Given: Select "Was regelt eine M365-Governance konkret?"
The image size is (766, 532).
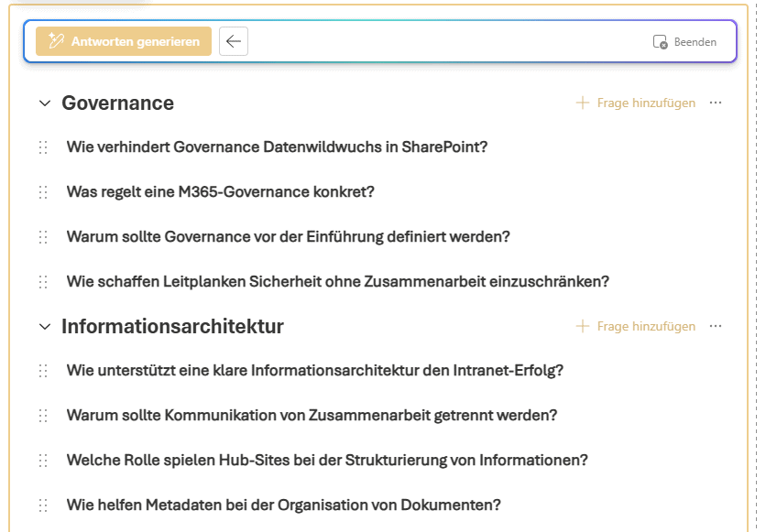Looking at the screenshot, I should (220, 191).
